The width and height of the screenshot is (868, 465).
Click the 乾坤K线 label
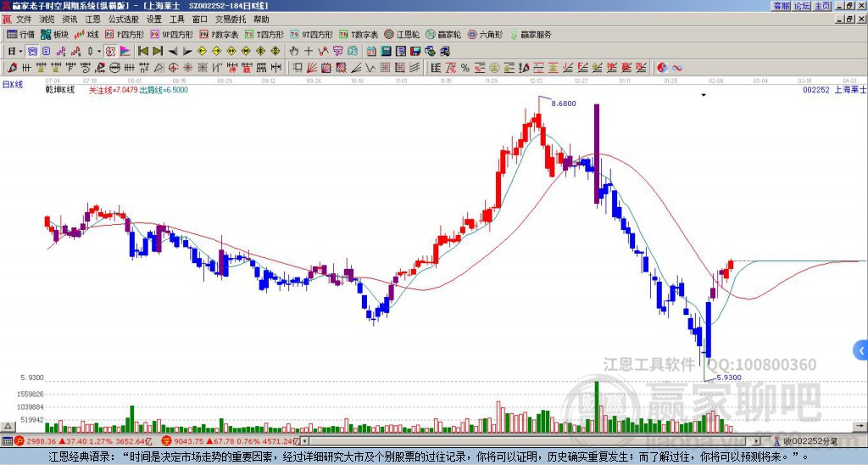(60, 90)
